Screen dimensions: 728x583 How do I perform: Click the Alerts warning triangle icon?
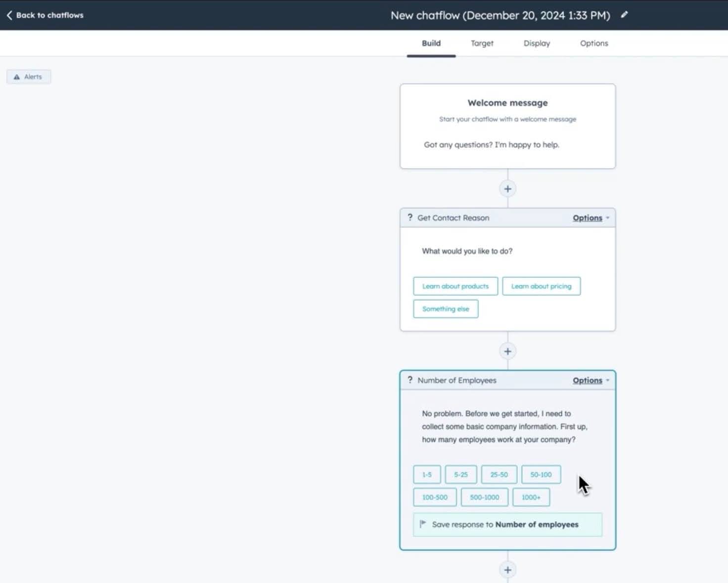tap(17, 77)
